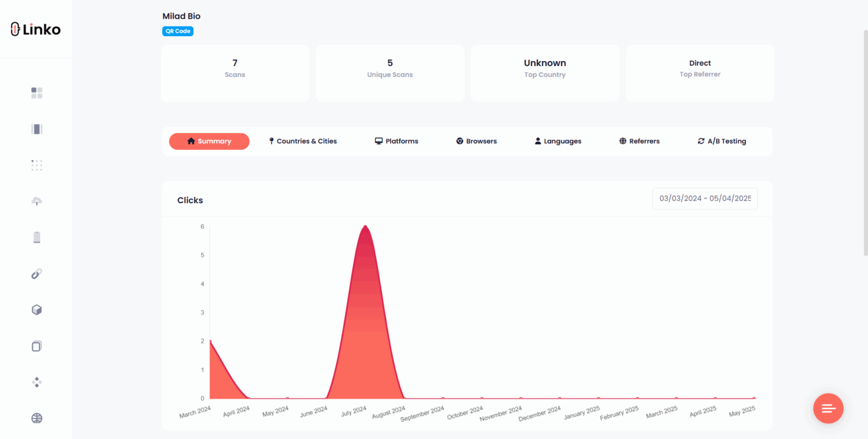Image resolution: width=868 pixels, height=439 pixels.
Task: Switch to the Countries & Cities tab
Action: pyautogui.click(x=303, y=141)
